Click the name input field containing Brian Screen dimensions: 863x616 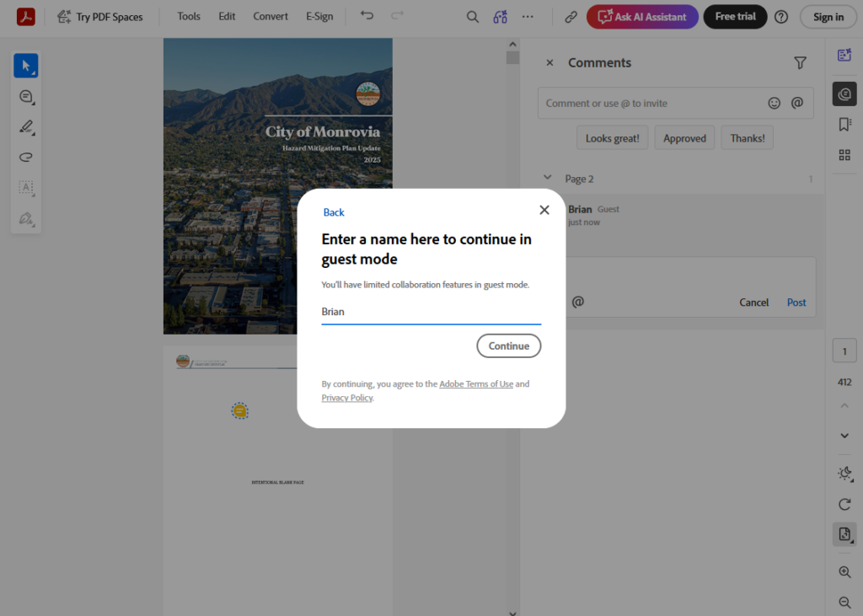click(431, 312)
